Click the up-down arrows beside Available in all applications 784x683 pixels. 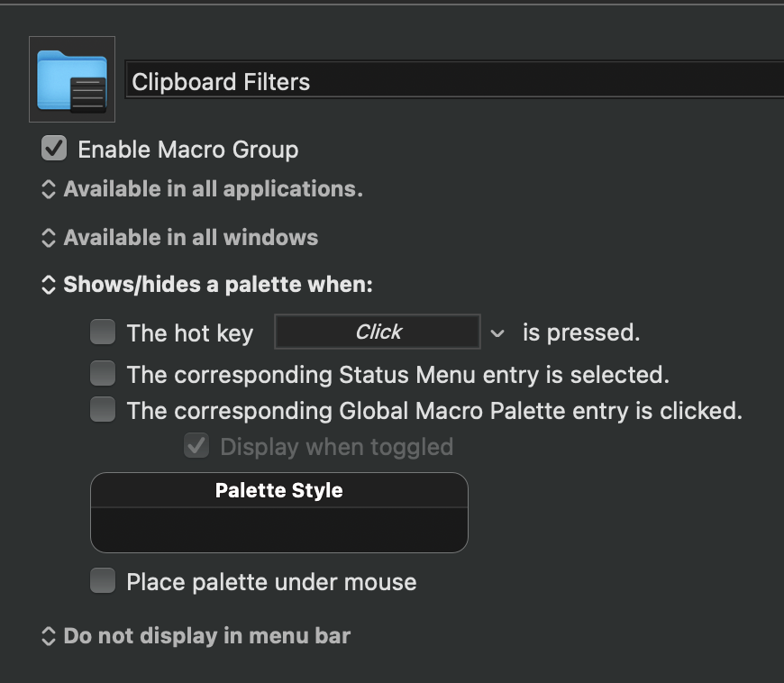(49, 189)
